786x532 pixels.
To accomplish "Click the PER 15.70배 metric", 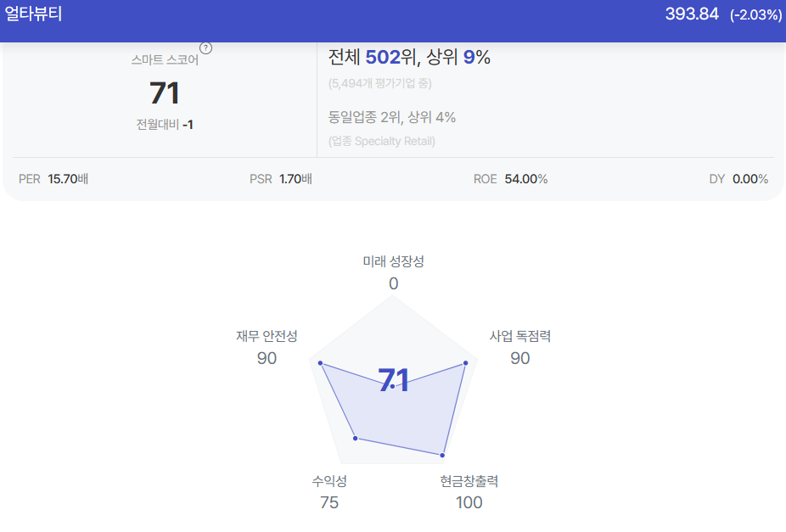I will click(x=53, y=179).
